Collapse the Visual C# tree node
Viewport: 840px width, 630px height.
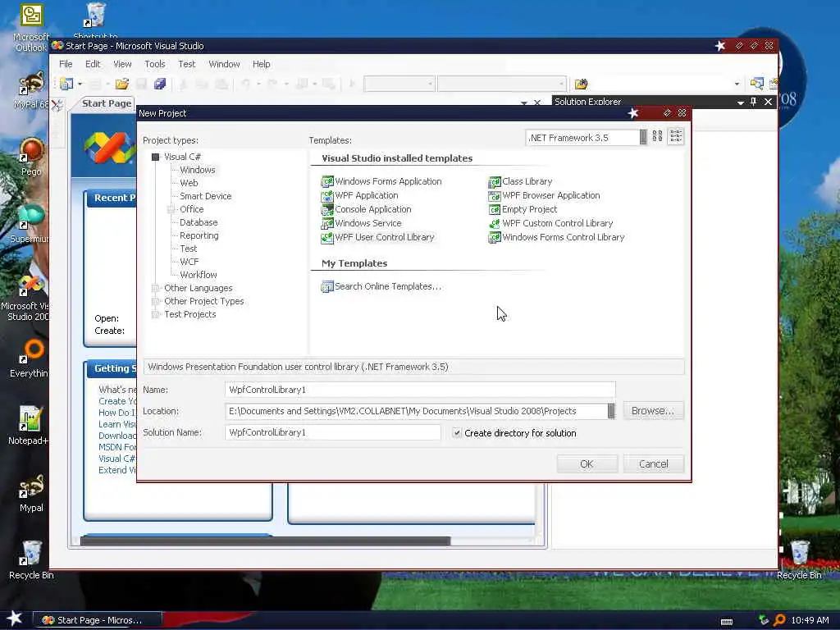point(155,157)
